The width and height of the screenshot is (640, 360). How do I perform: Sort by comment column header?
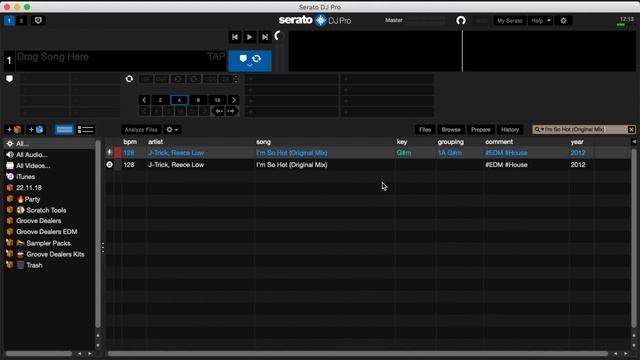(499, 142)
